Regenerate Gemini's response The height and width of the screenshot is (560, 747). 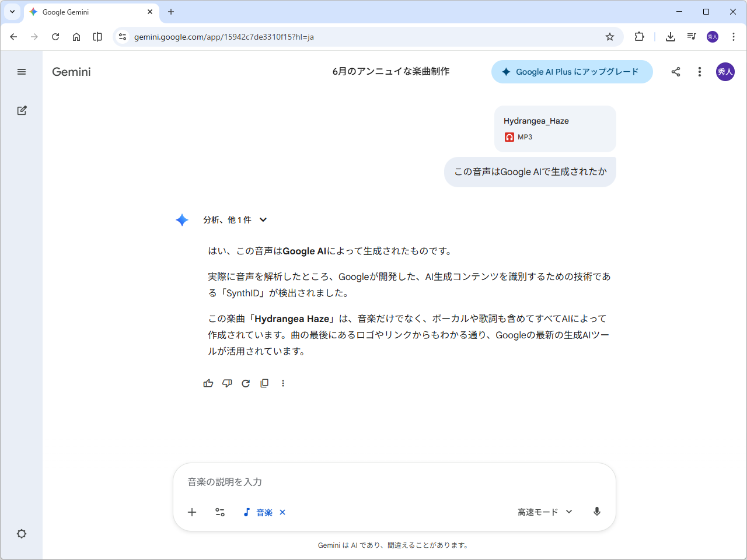point(246,383)
